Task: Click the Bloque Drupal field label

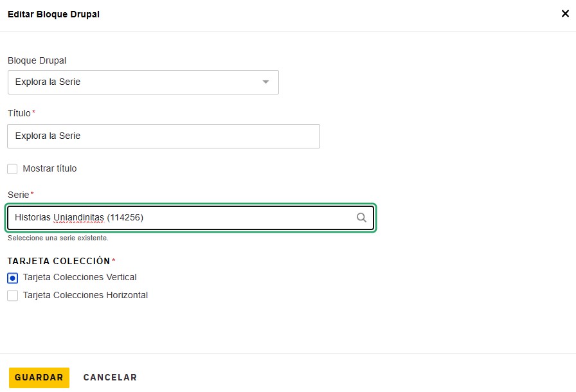Action: (x=37, y=60)
